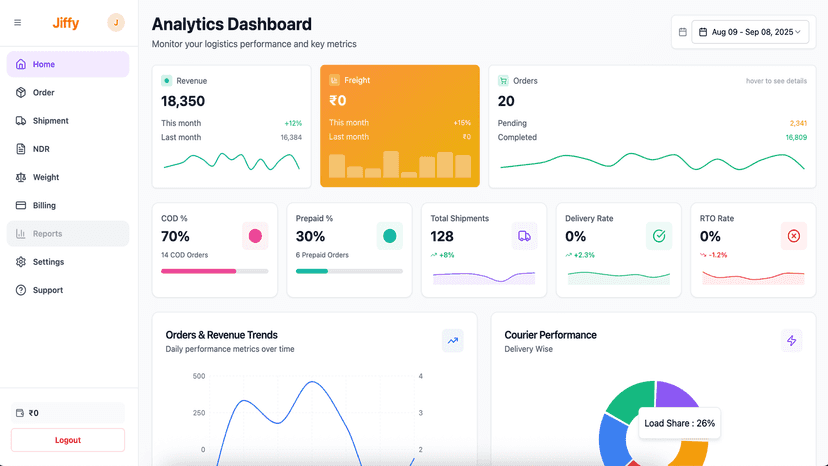
Task: Open the Support page
Action: (x=68, y=290)
